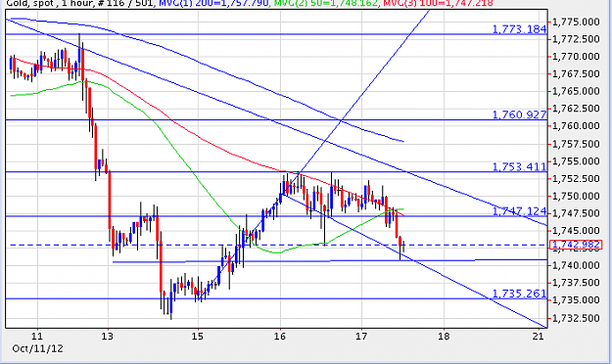Click the 1,752.500 price axis label
Viewport: 612px width, 364px height.
click(577, 179)
